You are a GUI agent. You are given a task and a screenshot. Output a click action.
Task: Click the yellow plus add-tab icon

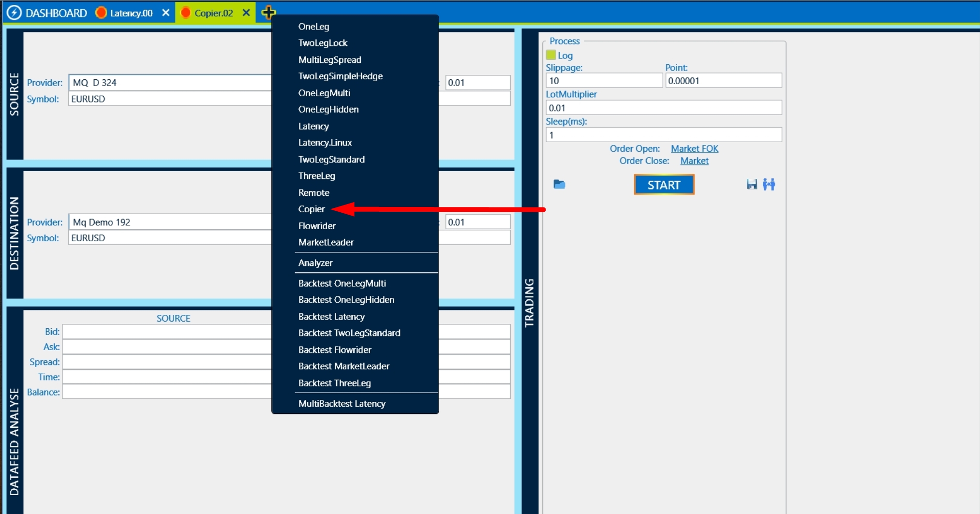268,13
